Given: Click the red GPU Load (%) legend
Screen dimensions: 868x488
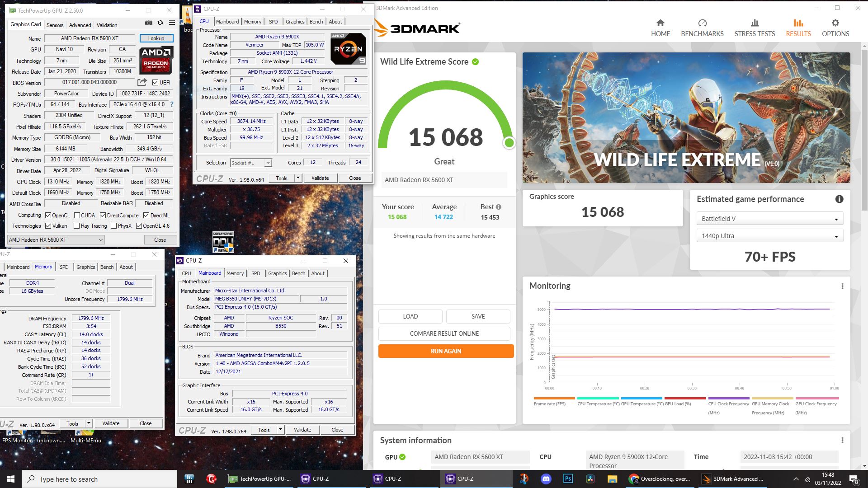Looking at the screenshot, I should pyautogui.click(x=685, y=402).
